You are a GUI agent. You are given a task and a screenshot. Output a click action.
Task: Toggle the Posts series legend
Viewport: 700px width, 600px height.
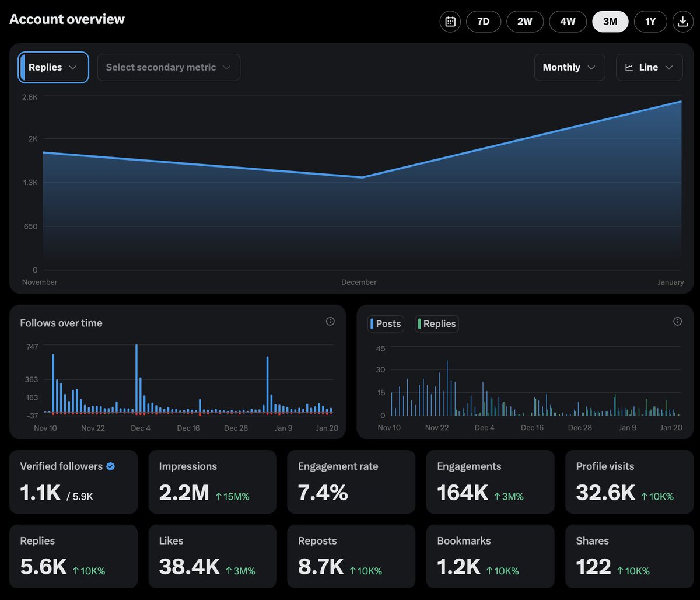(x=386, y=323)
